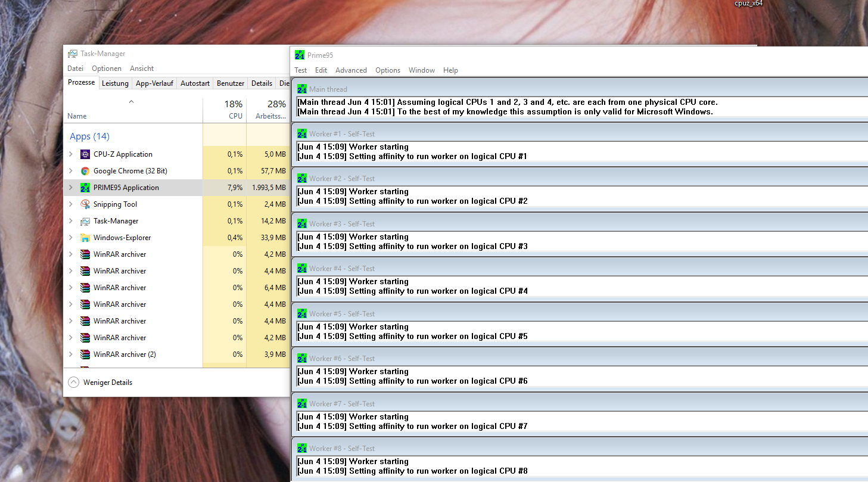Click the 7,9% CPU value for PRIME95

(x=235, y=188)
